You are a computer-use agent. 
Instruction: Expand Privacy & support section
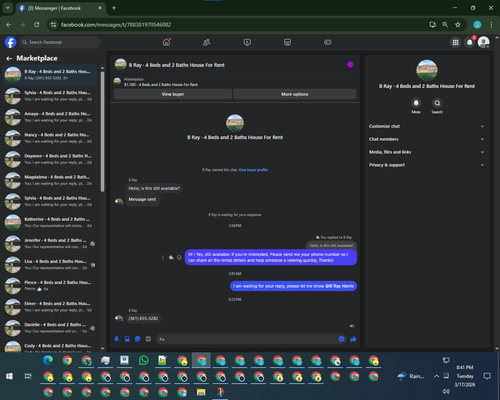pos(426,165)
